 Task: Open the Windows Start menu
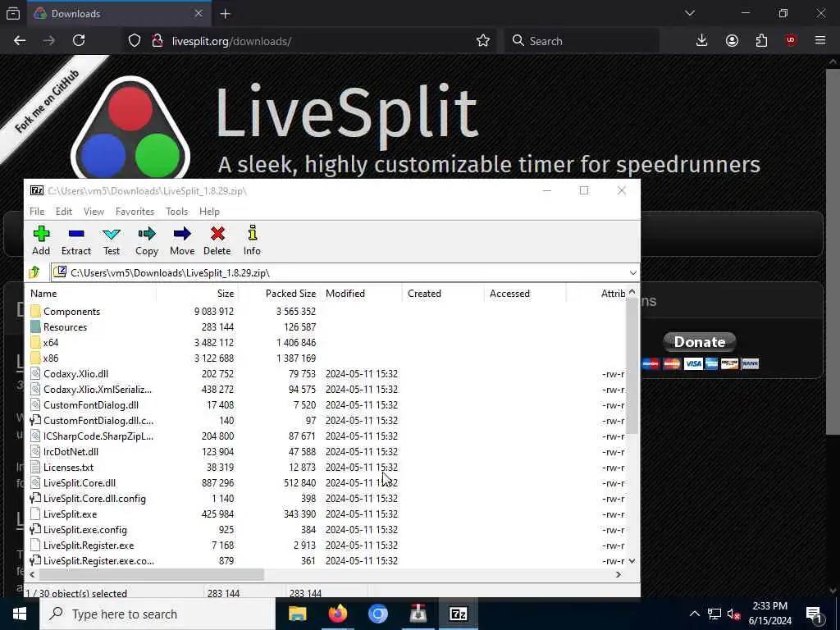point(20,614)
